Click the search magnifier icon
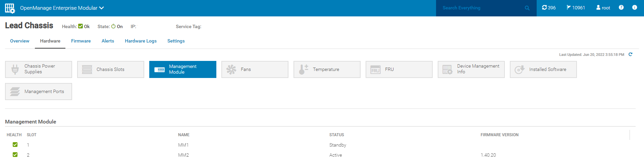This screenshot has height=167, width=644. point(527,8)
